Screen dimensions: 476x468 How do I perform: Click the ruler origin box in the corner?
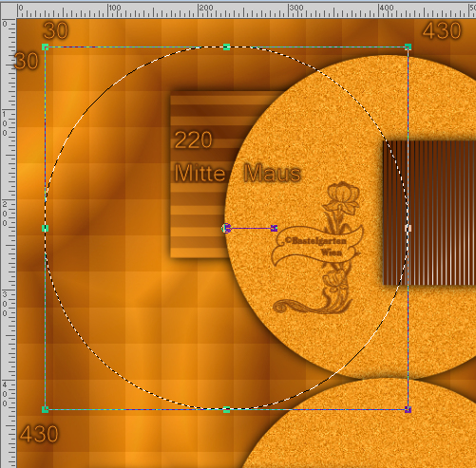tap(9, 10)
